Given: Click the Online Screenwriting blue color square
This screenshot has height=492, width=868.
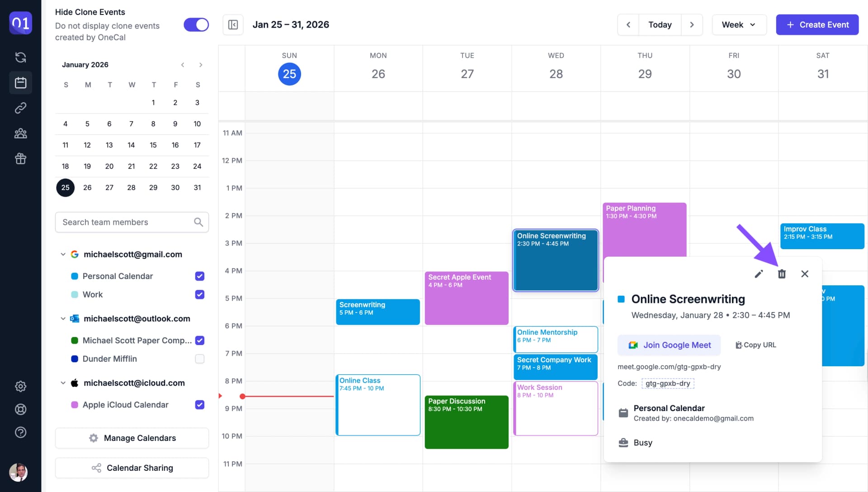Looking at the screenshot, I should [x=621, y=299].
